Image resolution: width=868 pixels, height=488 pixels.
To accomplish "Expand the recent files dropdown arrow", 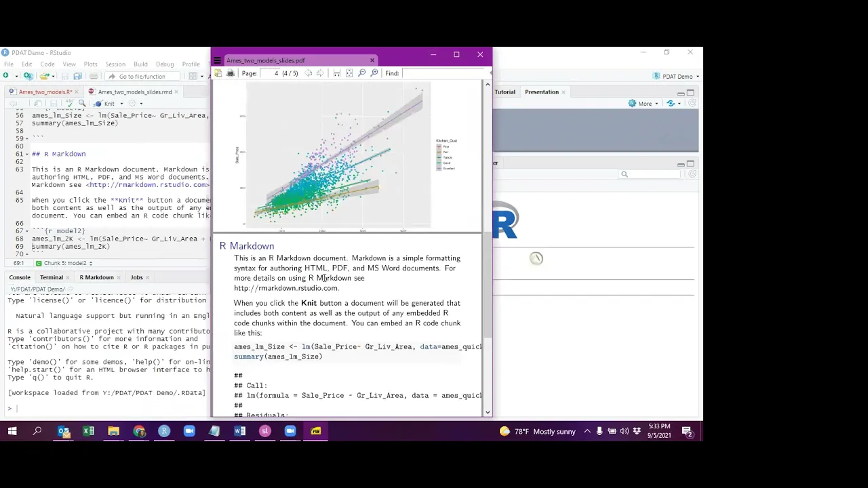I will [53, 77].
